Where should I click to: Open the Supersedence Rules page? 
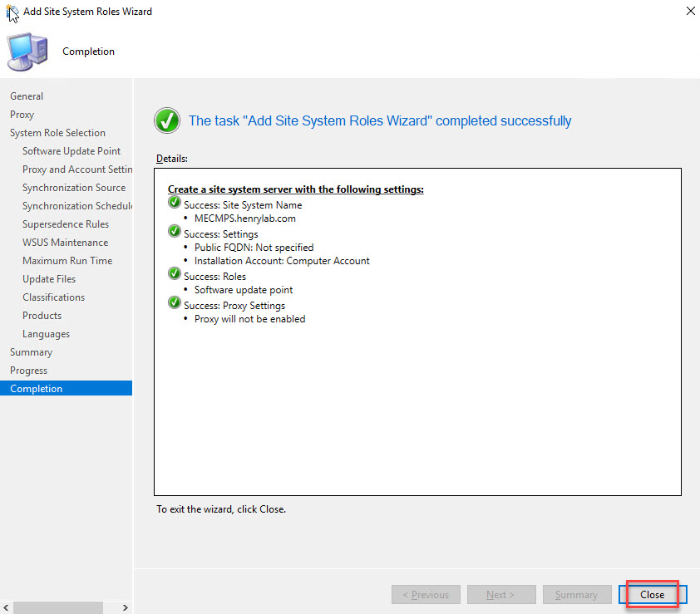pyautogui.click(x=66, y=224)
